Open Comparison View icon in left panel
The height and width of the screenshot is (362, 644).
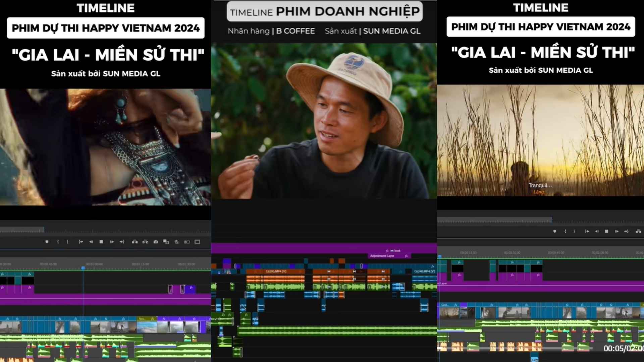click(x=166, y=242)
